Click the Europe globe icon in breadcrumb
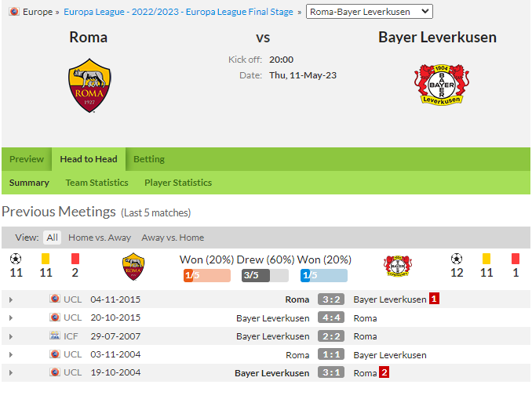The image size is (532, 410). click(14, 12)
